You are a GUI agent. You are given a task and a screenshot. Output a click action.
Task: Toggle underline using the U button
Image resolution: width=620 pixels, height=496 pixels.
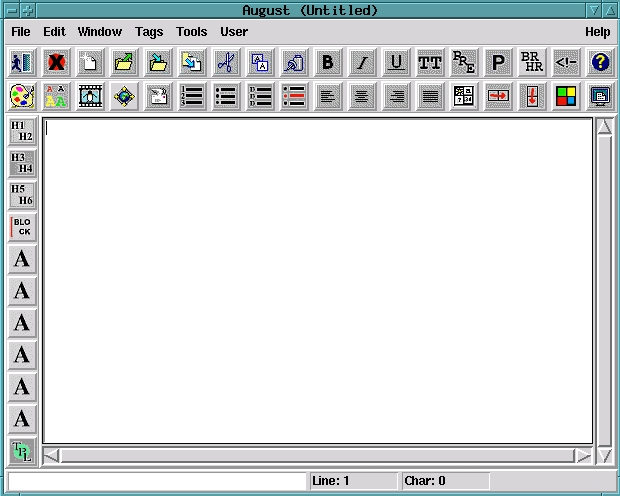coord(396,62)
